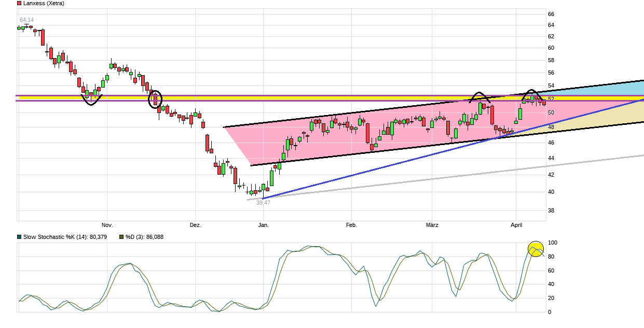Select the Lanxess (Xetra) title label
The height and width of the screenshot is (328, 644).
[43, 3]
